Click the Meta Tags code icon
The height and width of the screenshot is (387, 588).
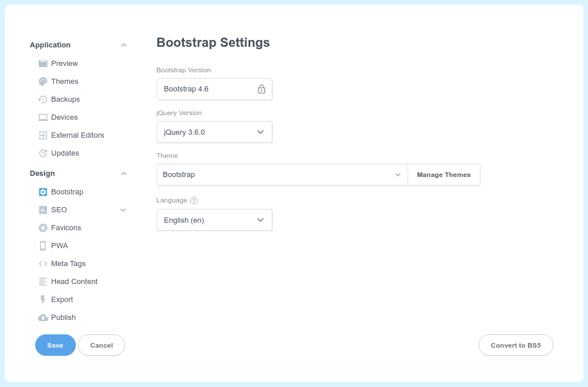click(x=43, y=263)
